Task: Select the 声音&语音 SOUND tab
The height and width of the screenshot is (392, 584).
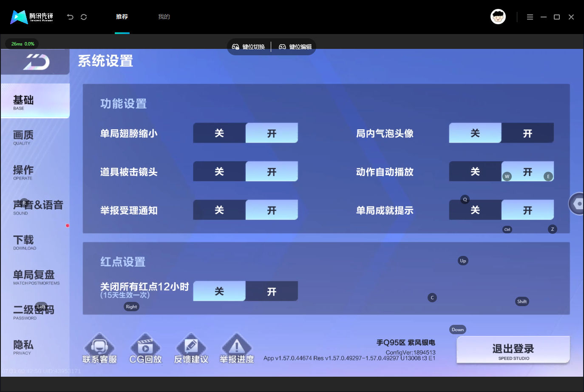Action: 35,207
